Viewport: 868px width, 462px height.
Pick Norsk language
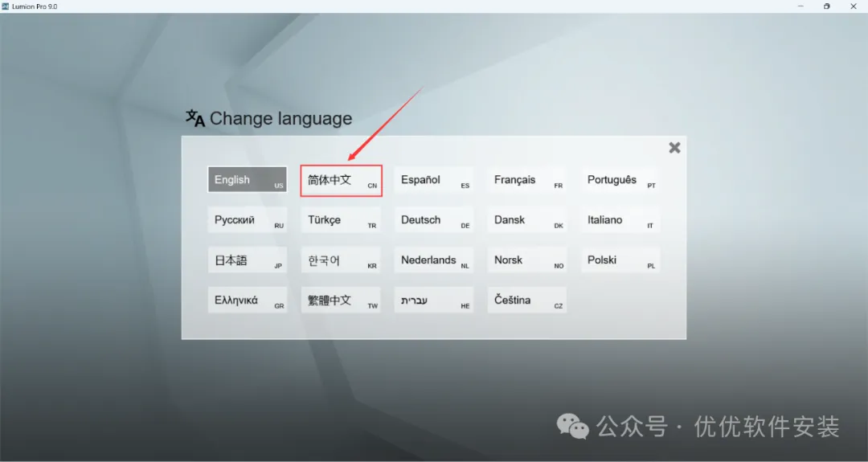coord(526,260)
